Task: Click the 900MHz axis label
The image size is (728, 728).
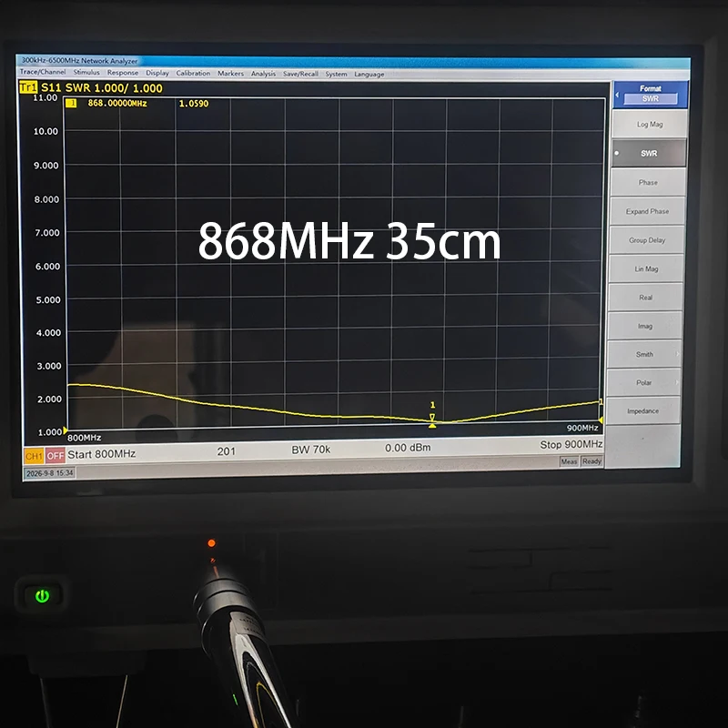Action: pos(582,428)
